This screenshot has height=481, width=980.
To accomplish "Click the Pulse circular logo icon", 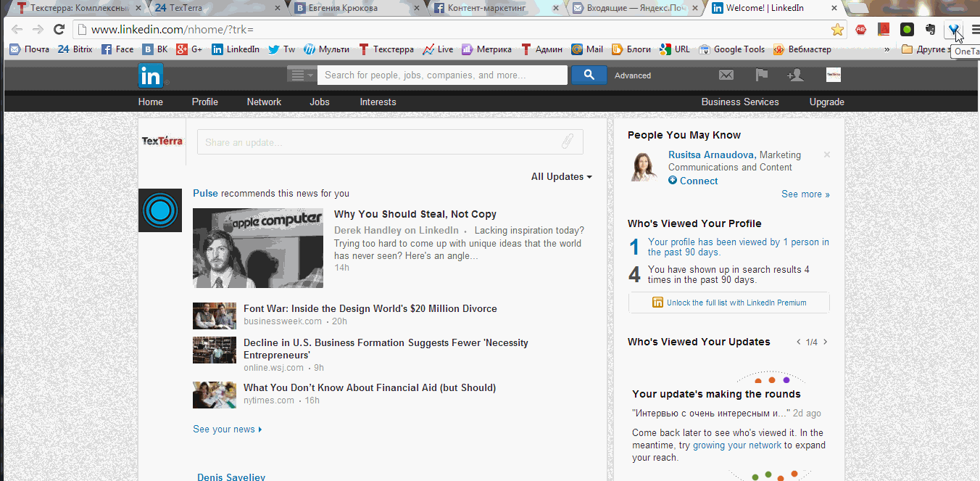I will [x=160, y=210].
